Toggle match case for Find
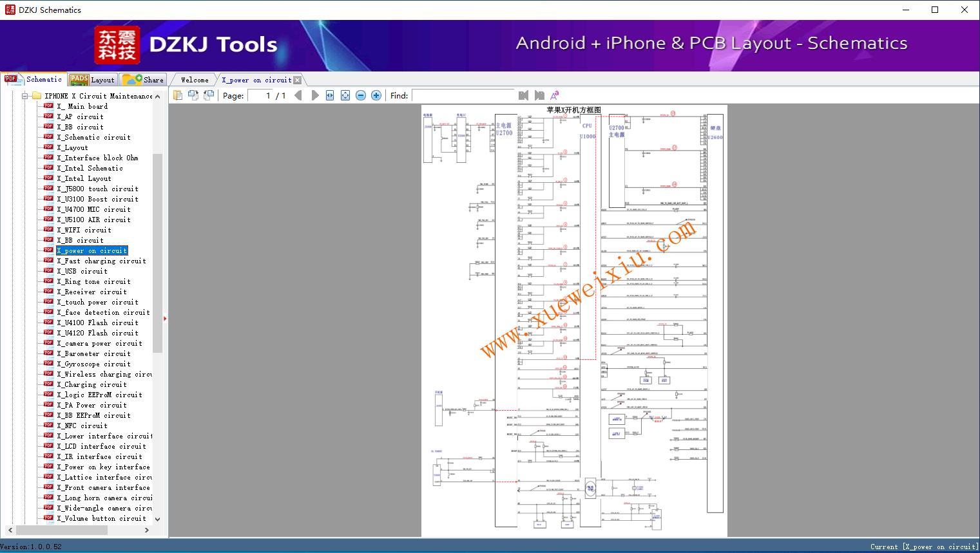 [x=554, y=95]
